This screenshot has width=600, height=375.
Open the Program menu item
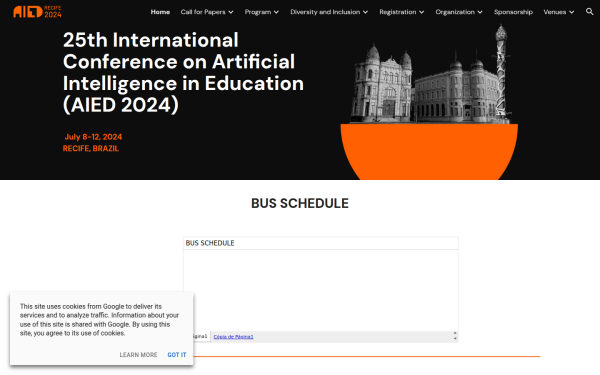point(258,12)
